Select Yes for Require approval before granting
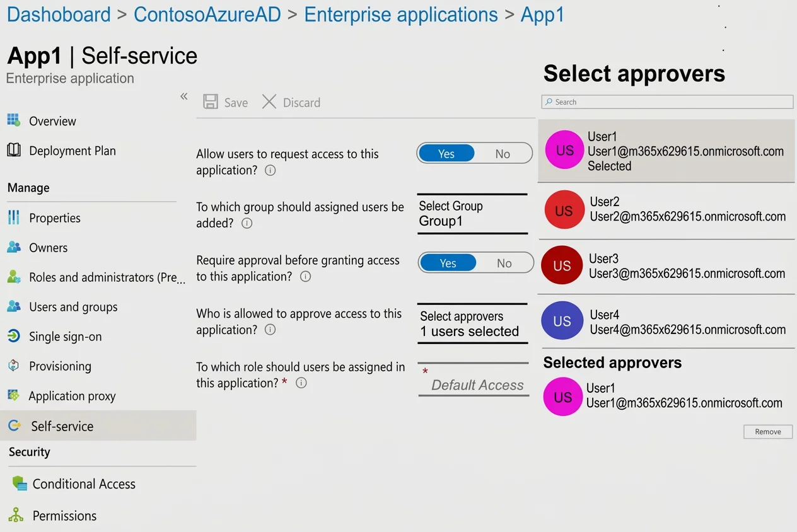This screenshot has height=532, width=797. (448, 263)
